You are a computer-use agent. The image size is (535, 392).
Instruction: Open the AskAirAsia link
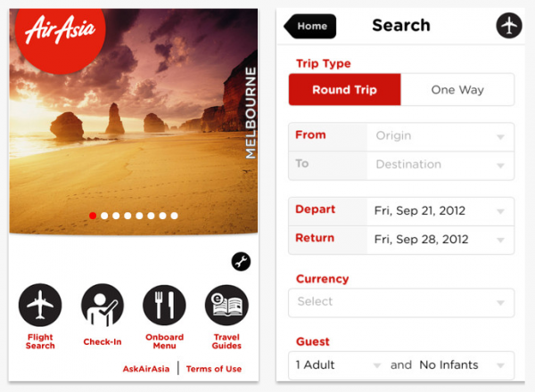[147, 369]
